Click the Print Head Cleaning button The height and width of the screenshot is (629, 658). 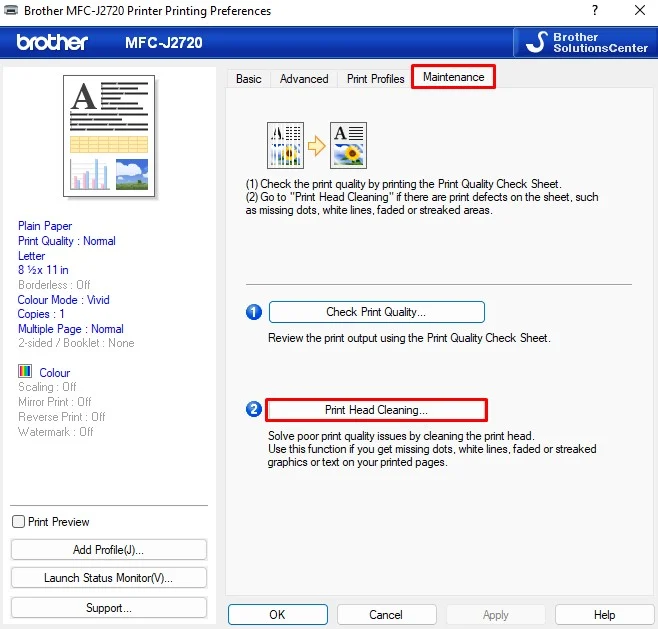[376, 410]
